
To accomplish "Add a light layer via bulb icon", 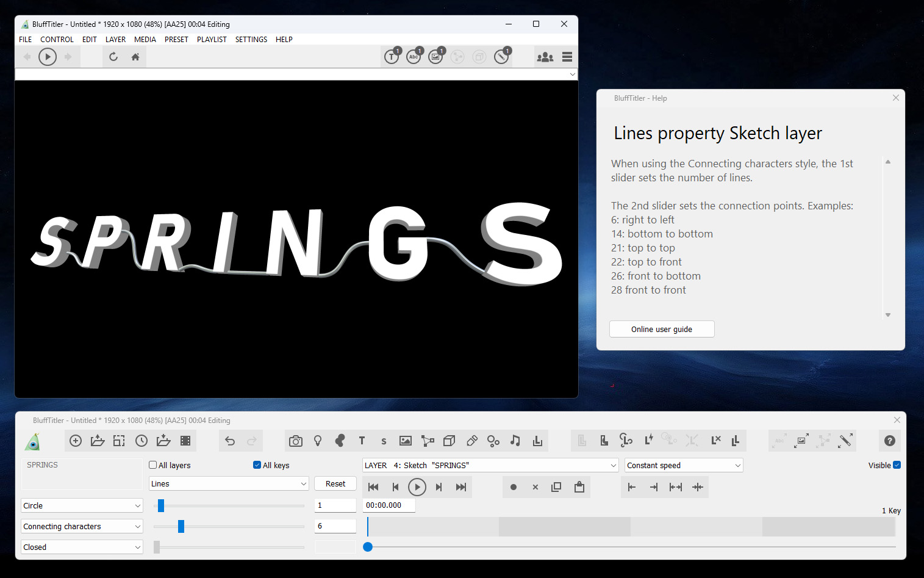I will pyautogui.click(x=318, y=441).
